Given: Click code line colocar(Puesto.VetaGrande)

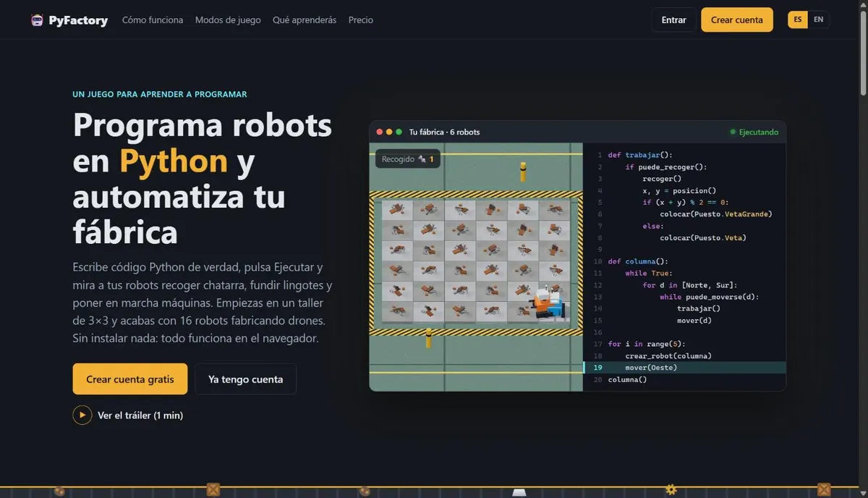Looking at the screenshot, I should (716, 214).
